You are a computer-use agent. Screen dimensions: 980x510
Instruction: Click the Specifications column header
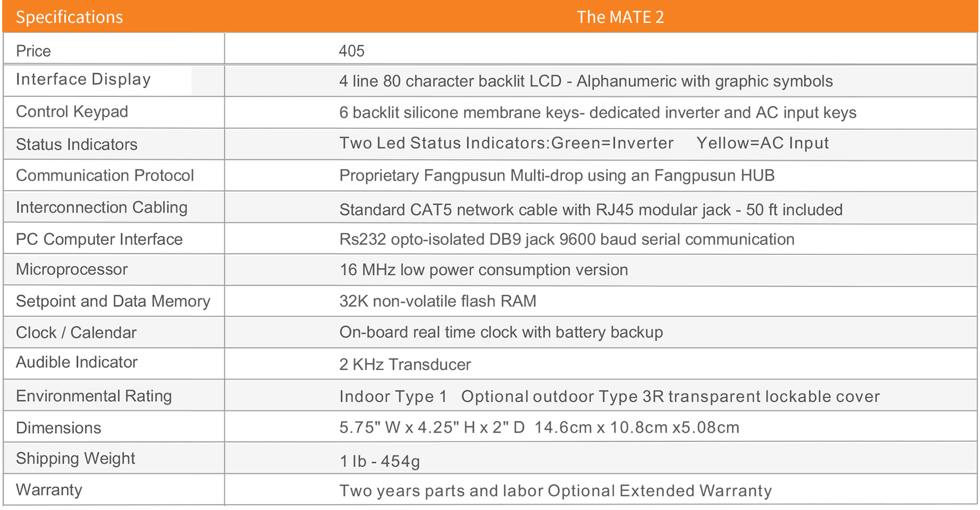[x=69, y=17]
